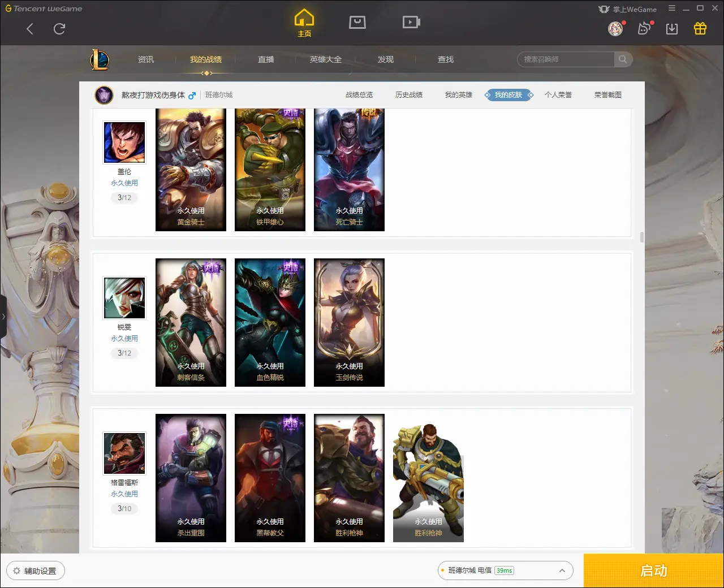Screen dimensions: 724x588
Task: Open the 死亡骑士 skin card
Action: click(349, 170)
